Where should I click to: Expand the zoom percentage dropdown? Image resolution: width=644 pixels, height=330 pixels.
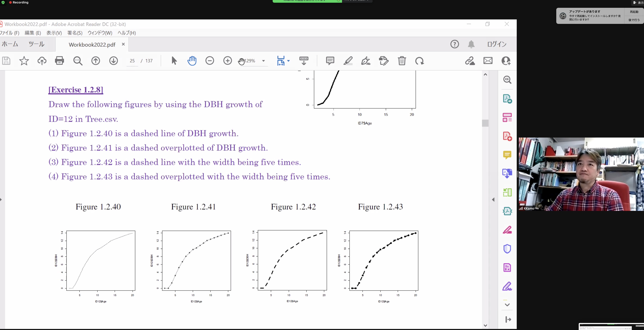tap(263, 61)
